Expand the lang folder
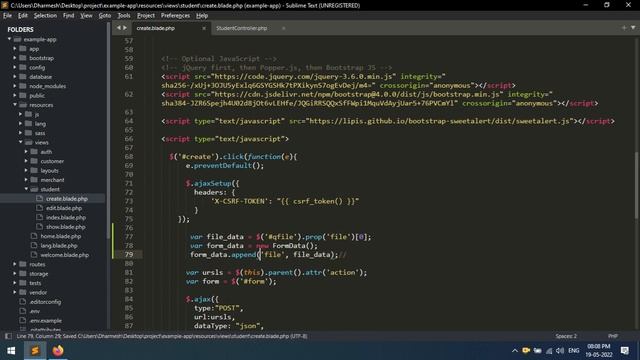Viewport: 640px width, 360px height. point(20,124)
